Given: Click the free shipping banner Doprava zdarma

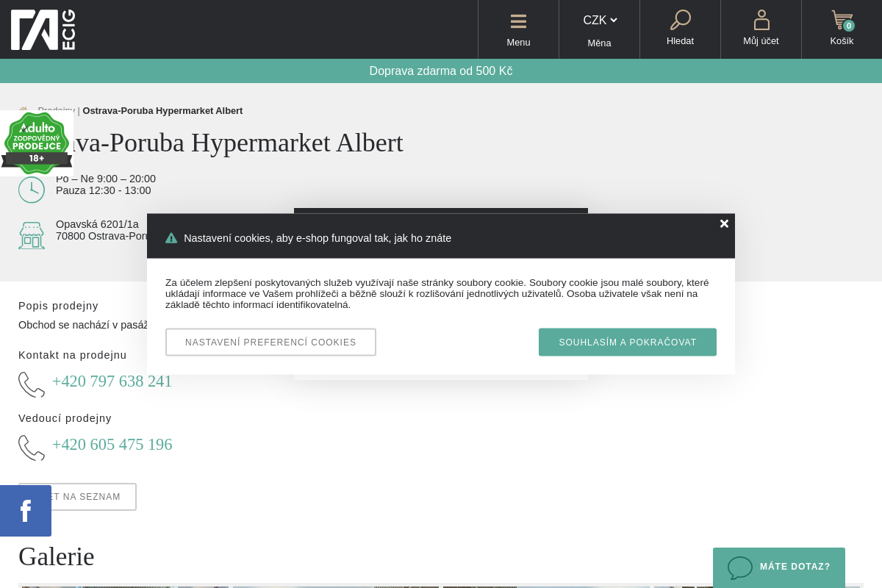Looking at the screenshot, I should 441,71.
